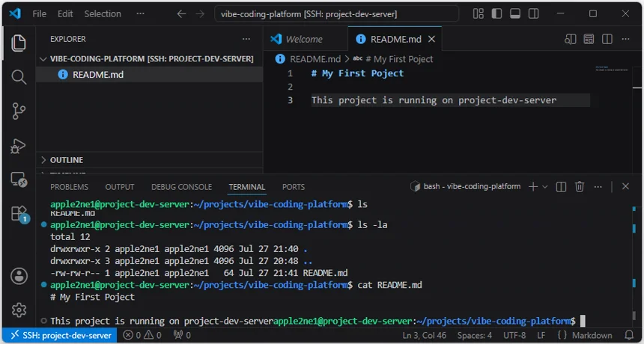Change end of line sequence LF

click(x=541, y=335)
